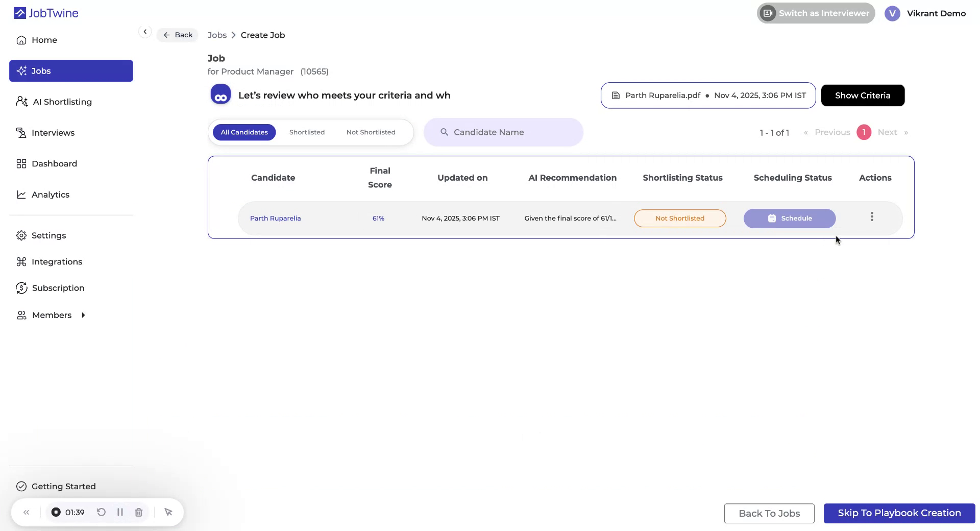Viewport: 980px width, 531px height.
Task: Open the Jobs section in the sidebar
Action: [42, 70]
